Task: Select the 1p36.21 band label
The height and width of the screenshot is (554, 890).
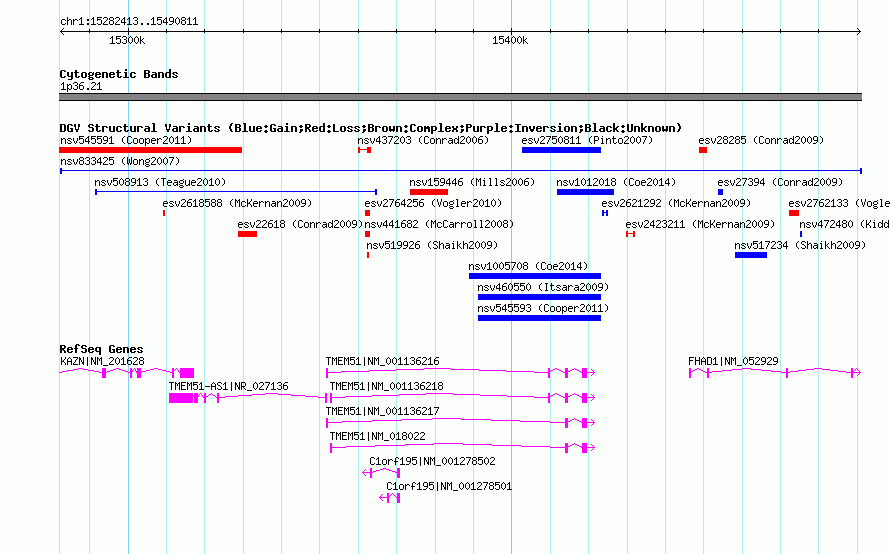Action: pos(81,86)
